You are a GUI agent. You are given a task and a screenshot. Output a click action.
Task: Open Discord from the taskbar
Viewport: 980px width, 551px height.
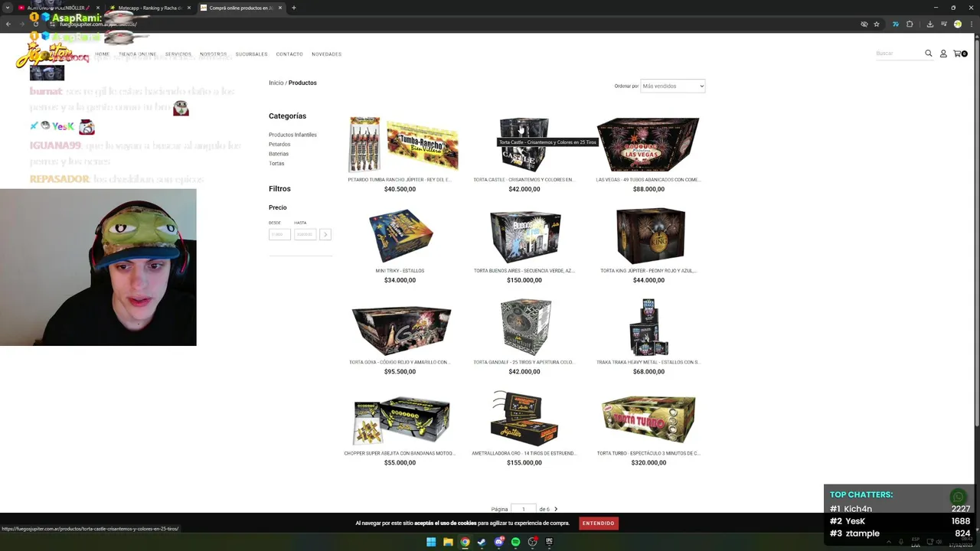point(498,542)
